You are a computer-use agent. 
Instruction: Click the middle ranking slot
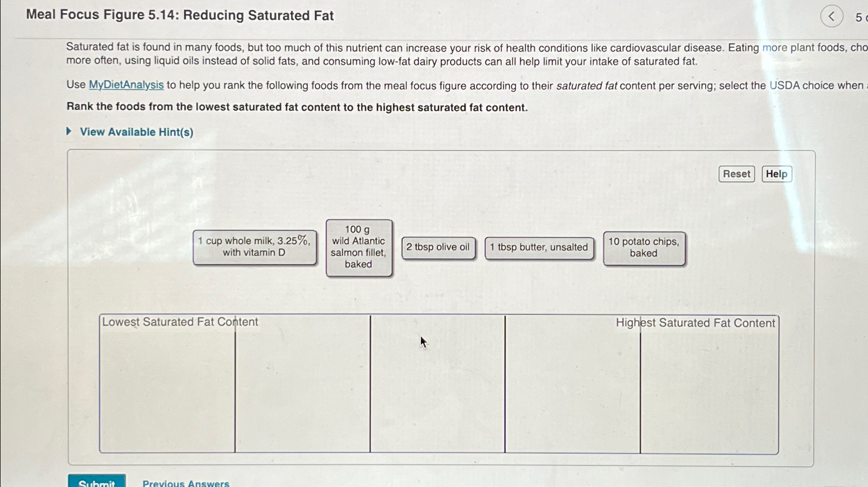(437, 384)
